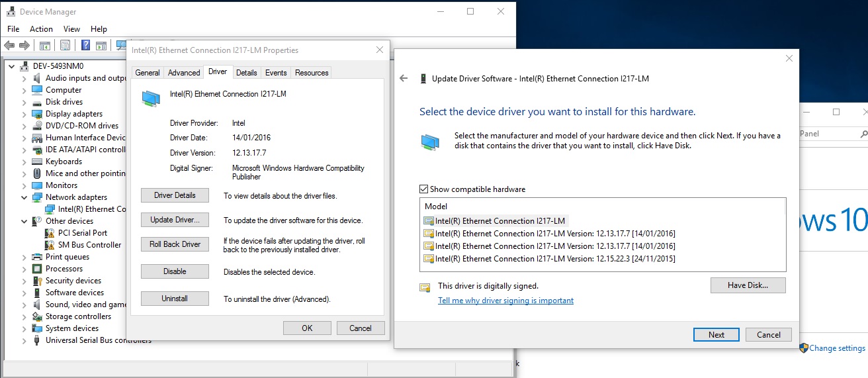Expand the Human Interface Devices category
This screenshot has width=868, height=378.
[x=24, y=138]
